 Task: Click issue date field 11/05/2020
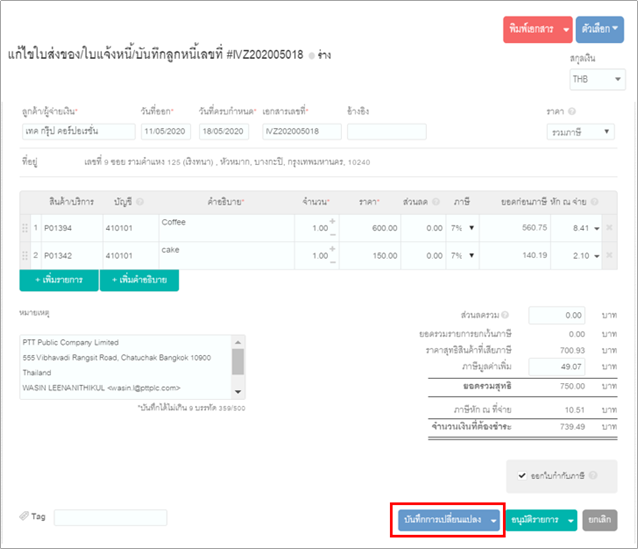pos(166,131)
